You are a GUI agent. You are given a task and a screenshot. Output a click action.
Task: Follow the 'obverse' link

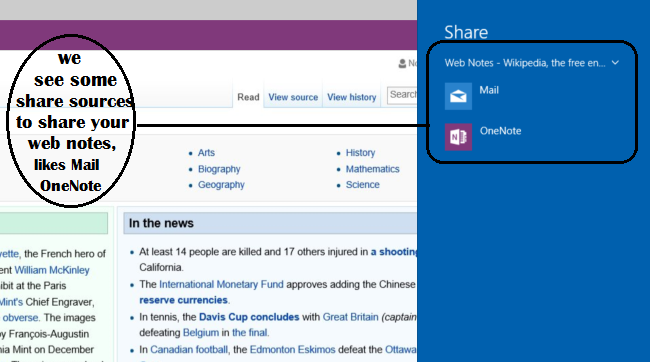click(x=20, y=318)
